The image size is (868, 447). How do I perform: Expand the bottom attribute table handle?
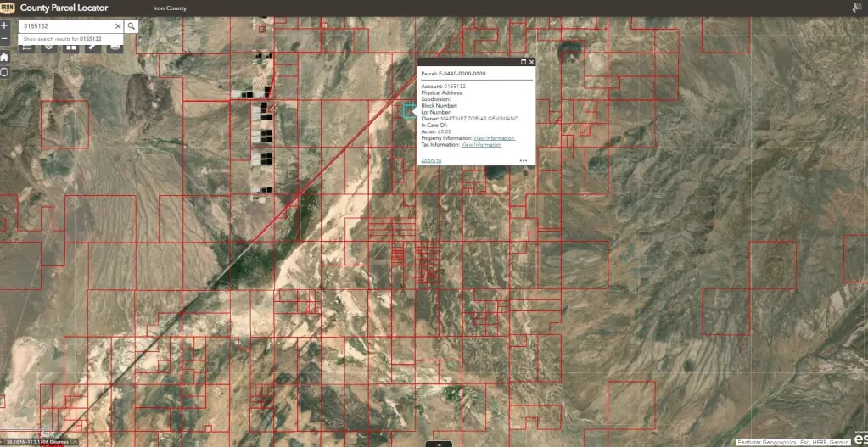click(x=439, y=443)
